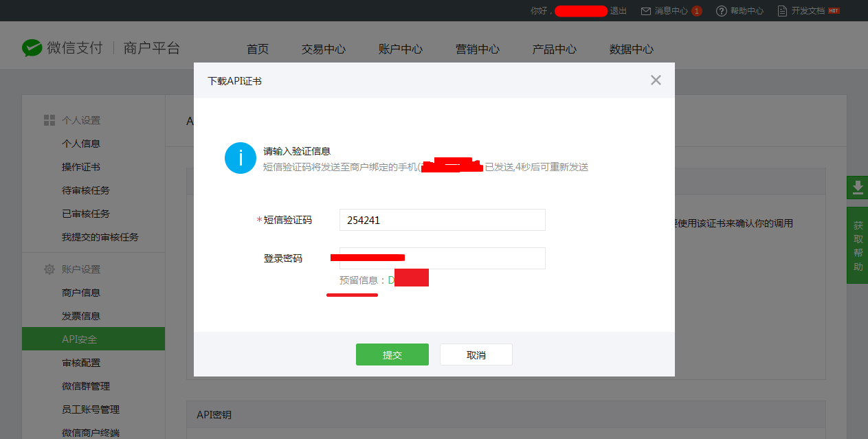The width and height of the screenshot is (868, 439).
Task: Click the 退出 logout link
Action: click(x=619, y=11)
